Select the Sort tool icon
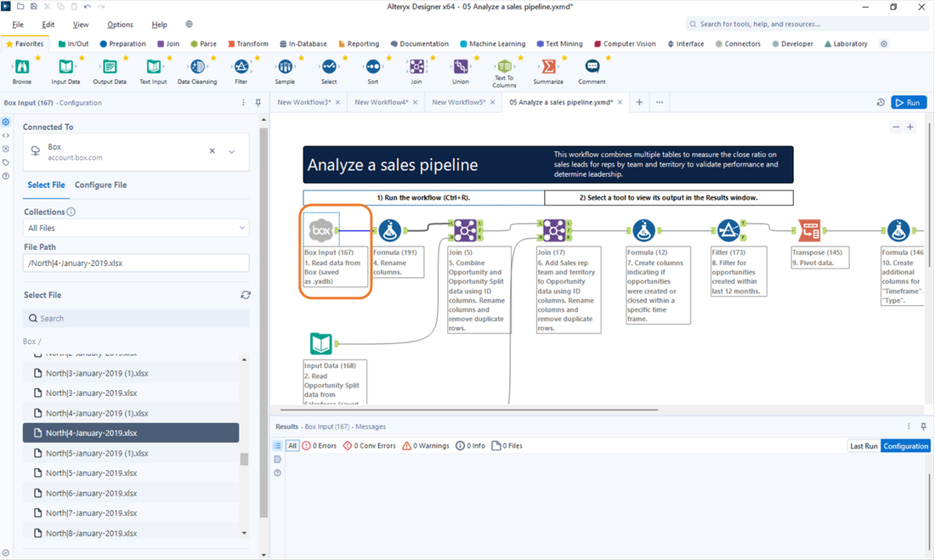 pos(373,65)
